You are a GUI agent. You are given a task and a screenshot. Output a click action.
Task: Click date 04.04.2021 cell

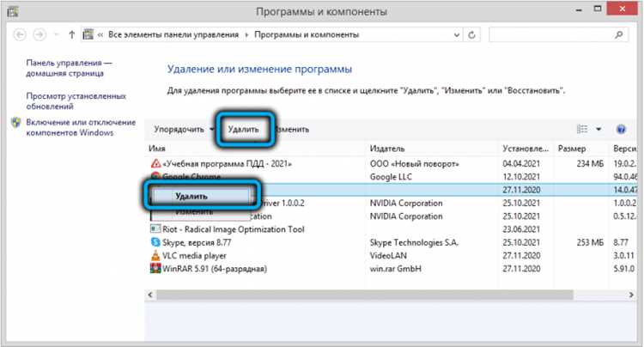[x=521, y=163]
